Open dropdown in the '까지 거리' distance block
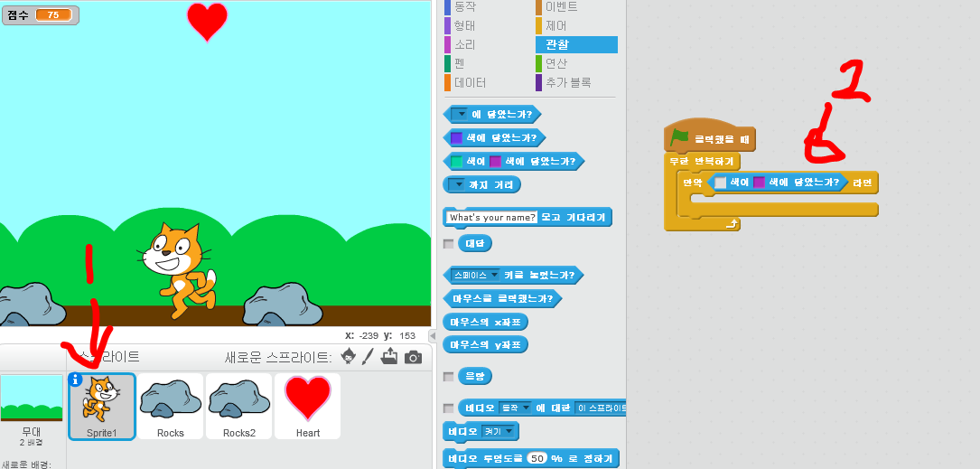The width and height of the screenshot is (980, 469). (x=458, y=184)
